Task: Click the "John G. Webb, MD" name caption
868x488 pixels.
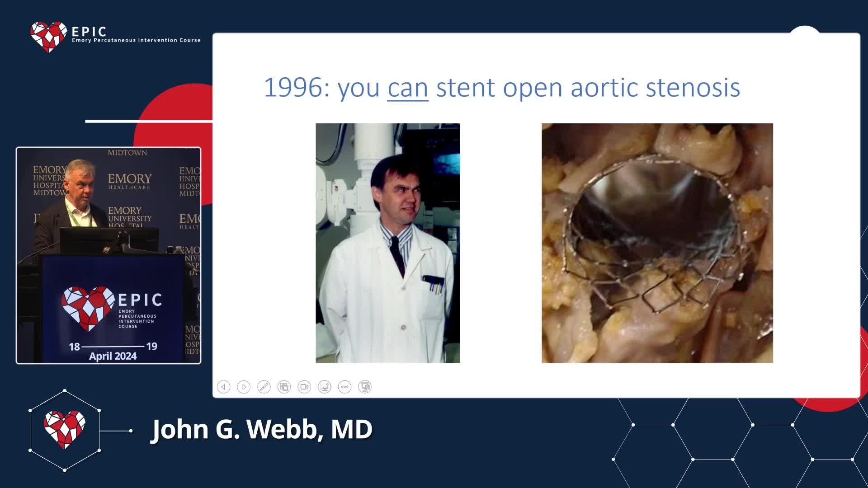Action: coord(262,429)
